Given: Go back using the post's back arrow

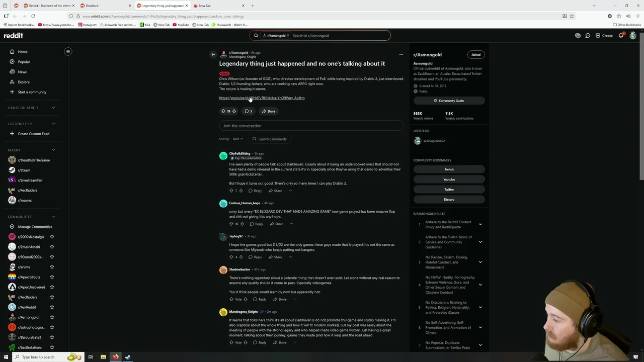Looking at the screenshot, I should click(213, 54).
